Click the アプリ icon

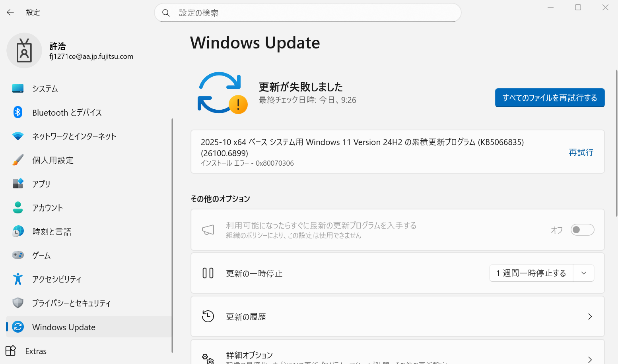[18, 184]
